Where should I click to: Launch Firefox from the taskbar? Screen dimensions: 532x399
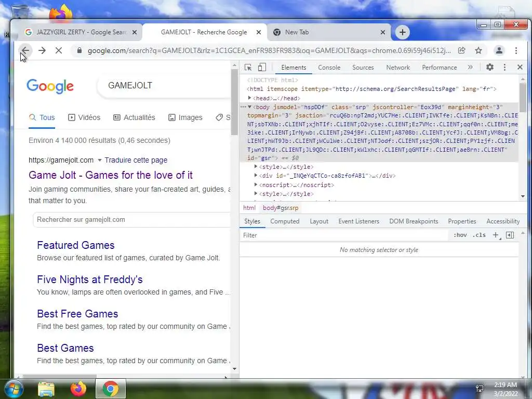78,389
